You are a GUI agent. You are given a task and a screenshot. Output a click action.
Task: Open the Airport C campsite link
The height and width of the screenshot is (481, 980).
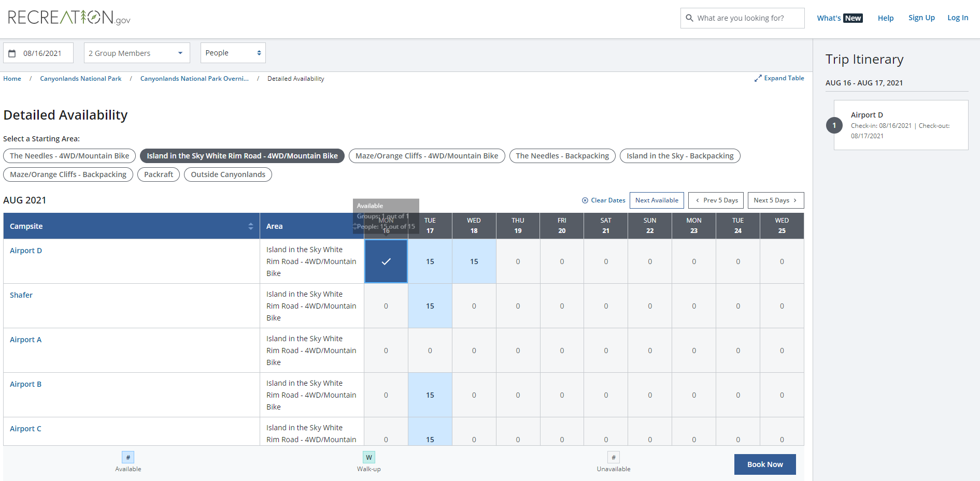click(25, 429)
